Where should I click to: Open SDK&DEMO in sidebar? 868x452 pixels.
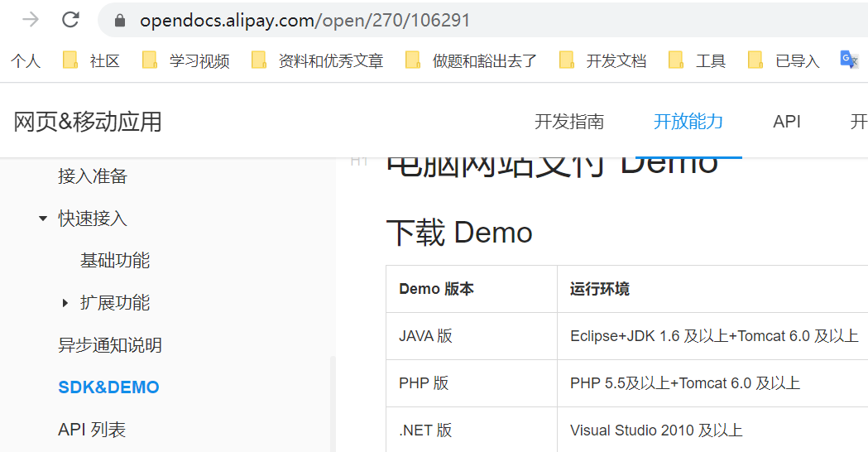click(x=108, y=387)
